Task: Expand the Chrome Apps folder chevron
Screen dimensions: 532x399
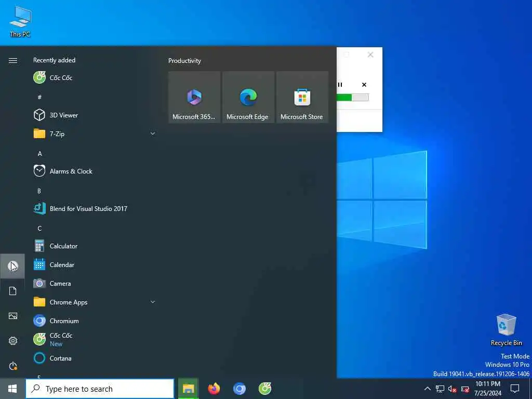Action: 153,302
